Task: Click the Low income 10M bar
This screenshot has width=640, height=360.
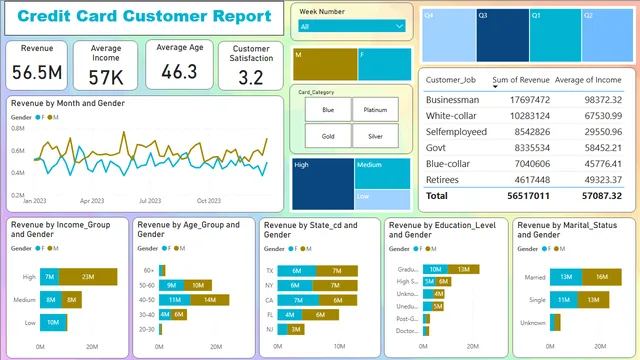Action: [x=53, y=322]
